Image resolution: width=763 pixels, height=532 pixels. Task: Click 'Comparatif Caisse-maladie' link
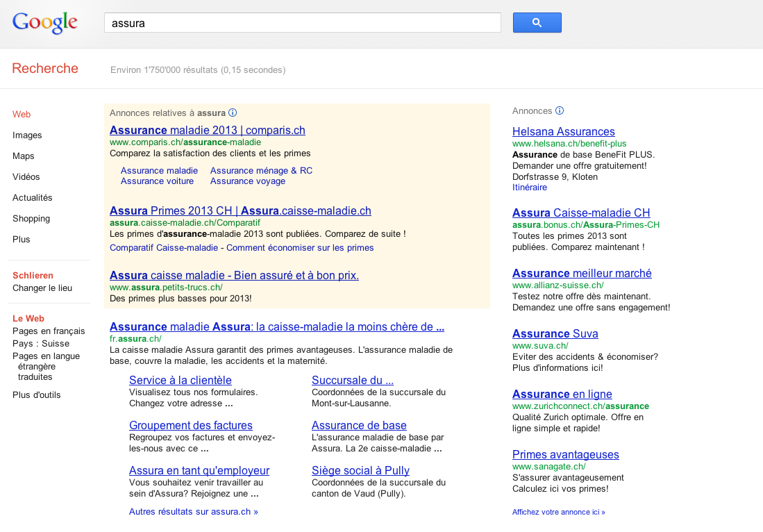click(x=164, y=248)
